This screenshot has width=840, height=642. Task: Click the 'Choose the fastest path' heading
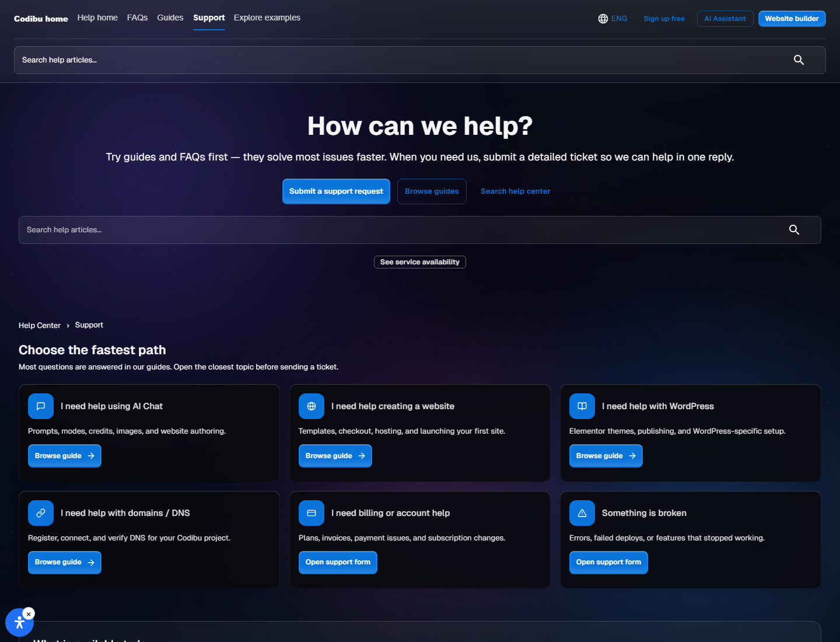tap(92, 350)
